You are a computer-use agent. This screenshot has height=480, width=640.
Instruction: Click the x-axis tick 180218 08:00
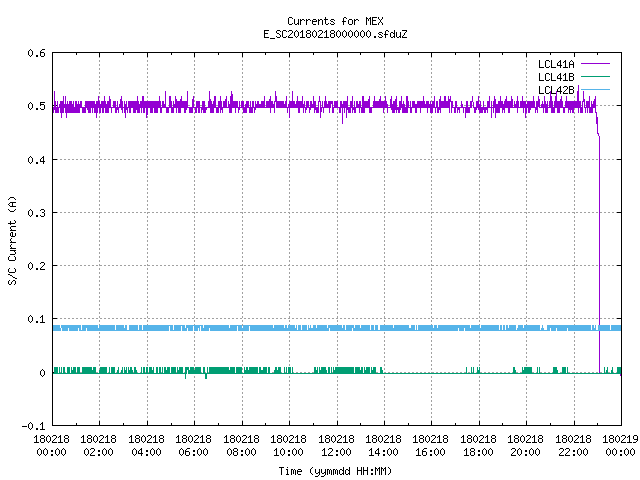pyautogui.click(x=242, y=446)
